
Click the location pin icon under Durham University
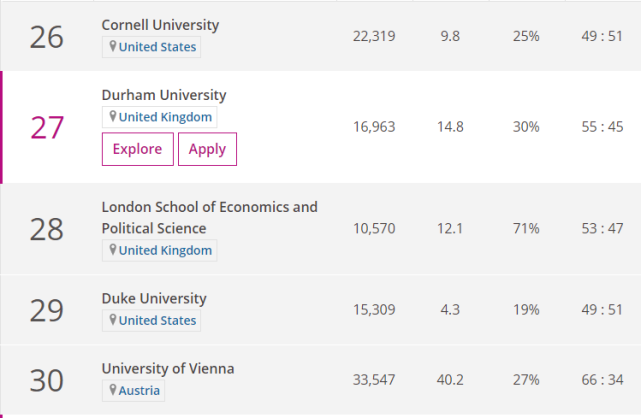113,117
